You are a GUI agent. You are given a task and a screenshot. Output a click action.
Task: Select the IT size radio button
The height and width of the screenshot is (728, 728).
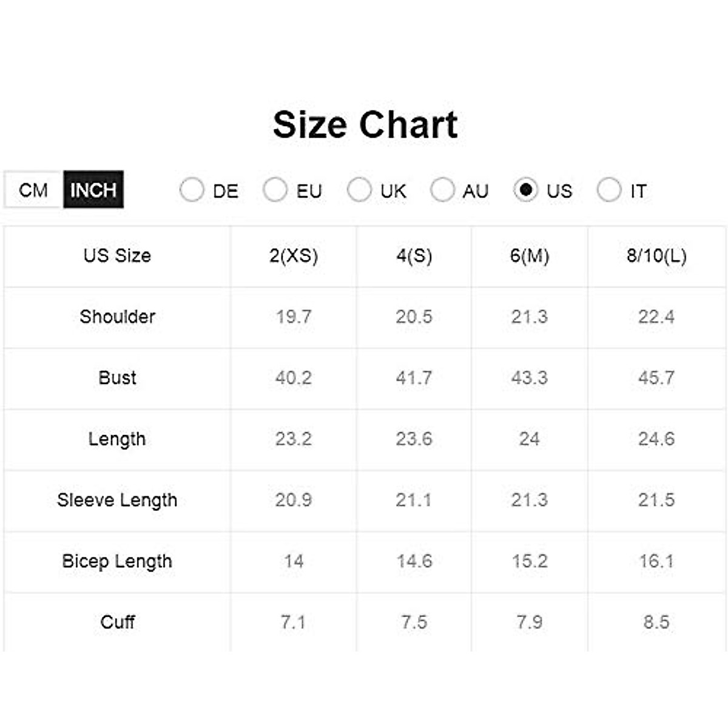(x=609, y=190)
